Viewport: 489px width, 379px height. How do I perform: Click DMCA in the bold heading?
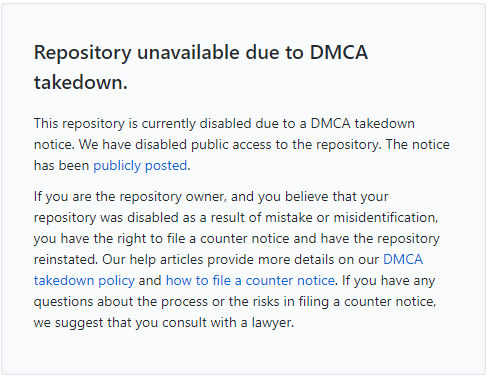pyautogui.click(x=339, y=52)
